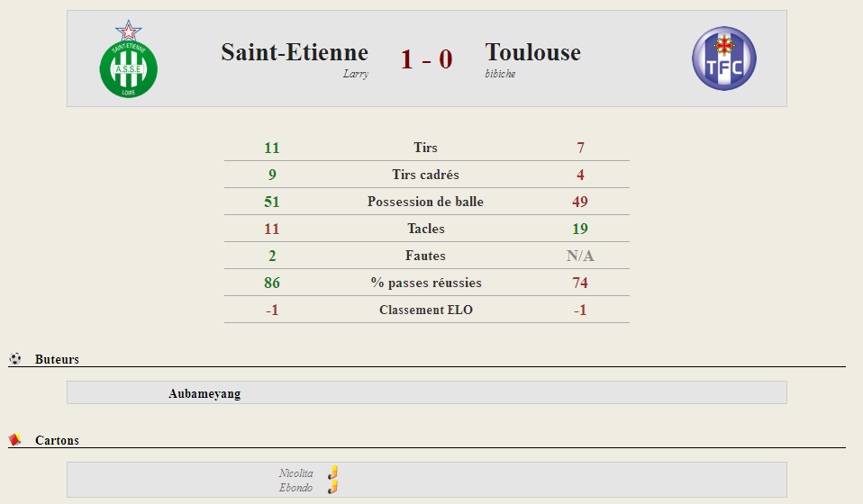Image resolution: width=863 pixels, height=504 pixels.
Task: Click the yellow card icon next to Nicolita
Action: pyautogui.click(x=332, y=472)
